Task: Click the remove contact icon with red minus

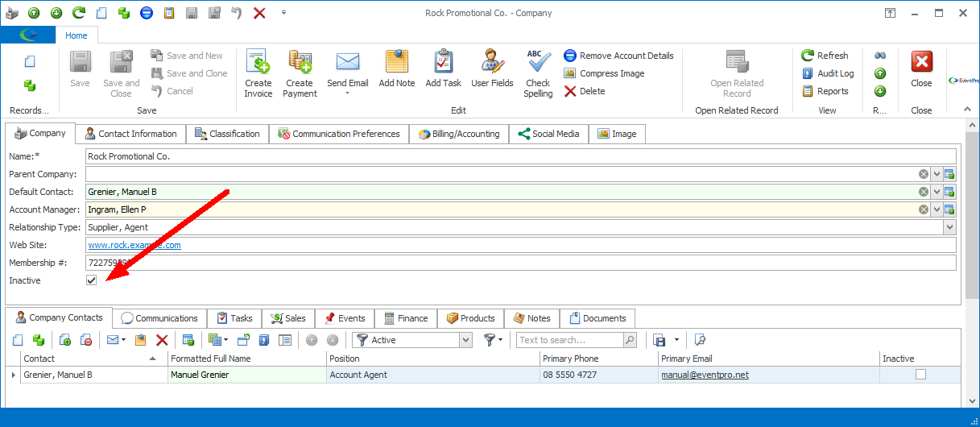Action: coord(85,340)
